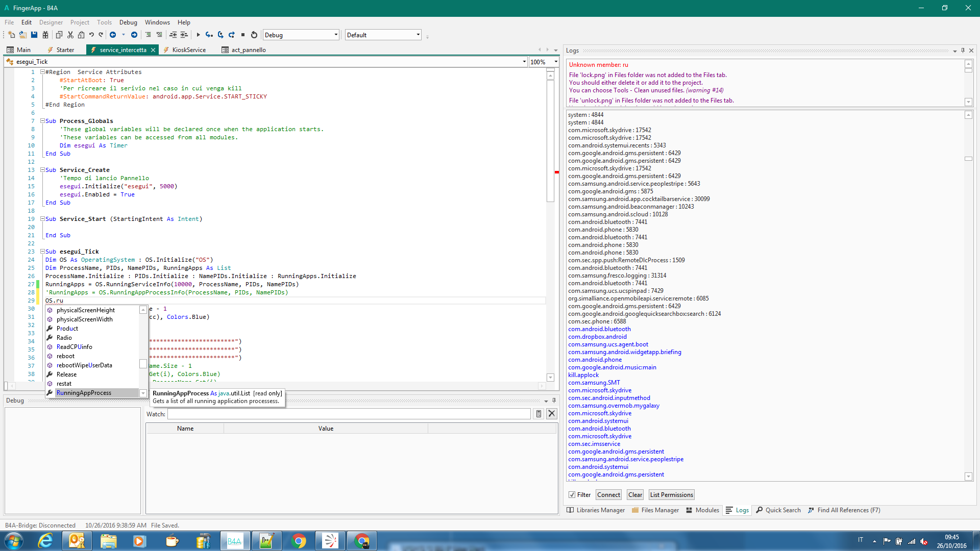Open the Files Manager tab

tap(655, 510)
